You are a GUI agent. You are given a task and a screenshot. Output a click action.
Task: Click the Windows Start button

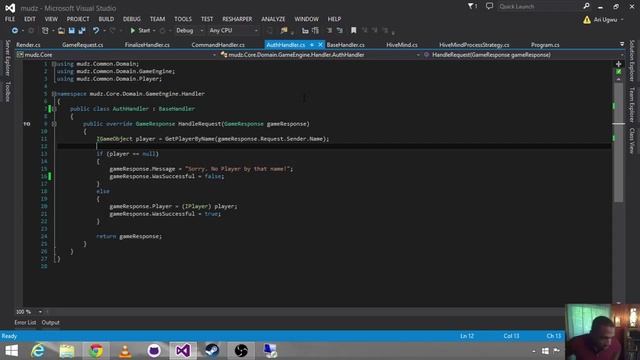coord(11,351)
